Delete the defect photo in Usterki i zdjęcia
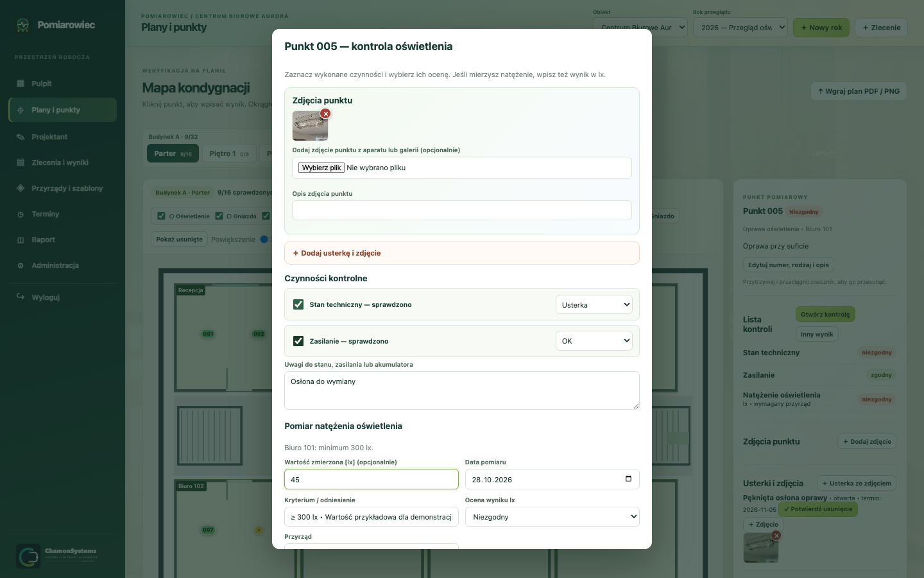 (776, 536)
